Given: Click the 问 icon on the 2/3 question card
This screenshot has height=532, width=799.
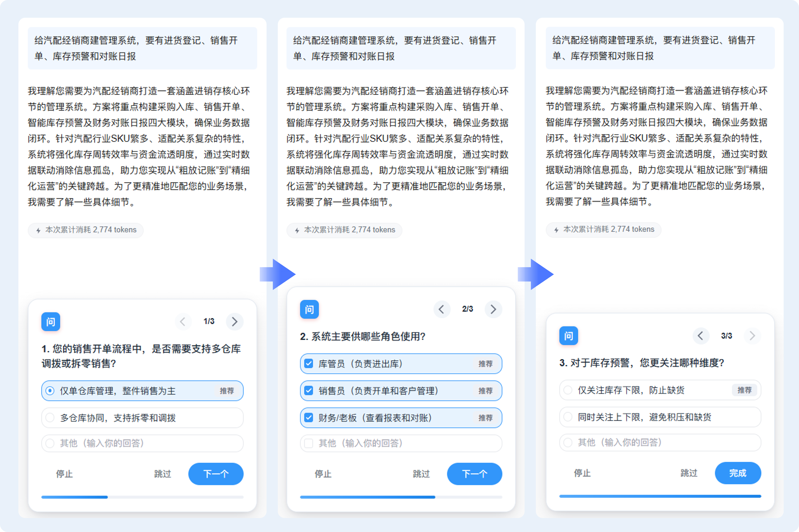Looking at the screenshot, I should pyautogui.click(x=309, y=309).
